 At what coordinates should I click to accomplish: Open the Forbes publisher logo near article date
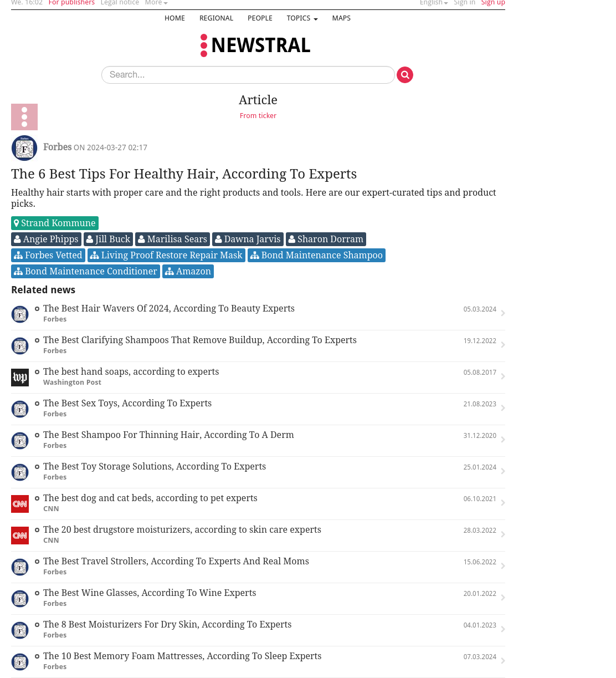(24, 148)
